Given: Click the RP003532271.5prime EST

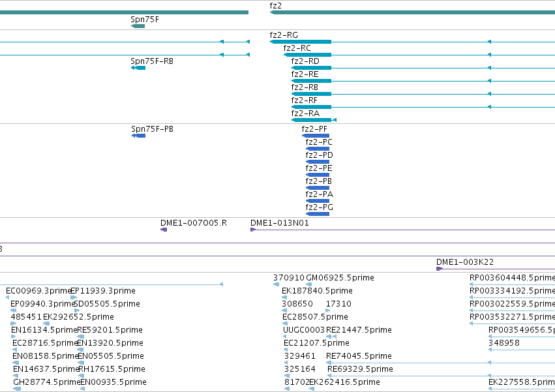Looking at the screenshot, I should tap(512, 324).
